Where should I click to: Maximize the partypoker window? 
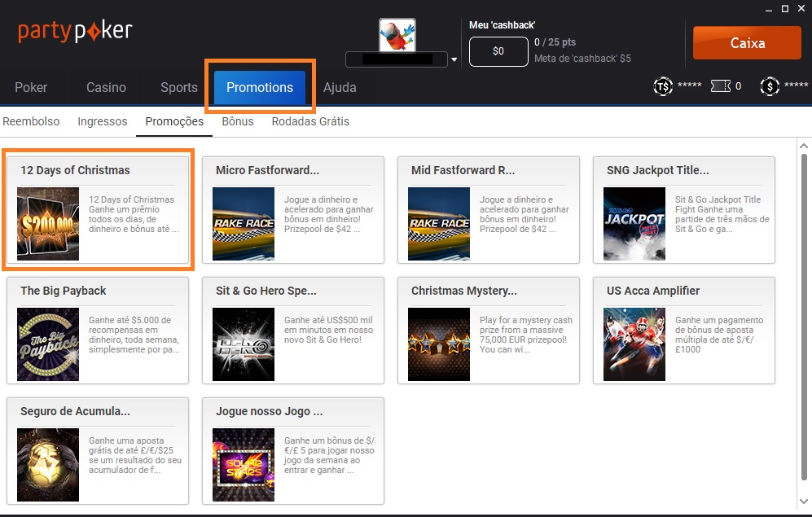(785, 8)
